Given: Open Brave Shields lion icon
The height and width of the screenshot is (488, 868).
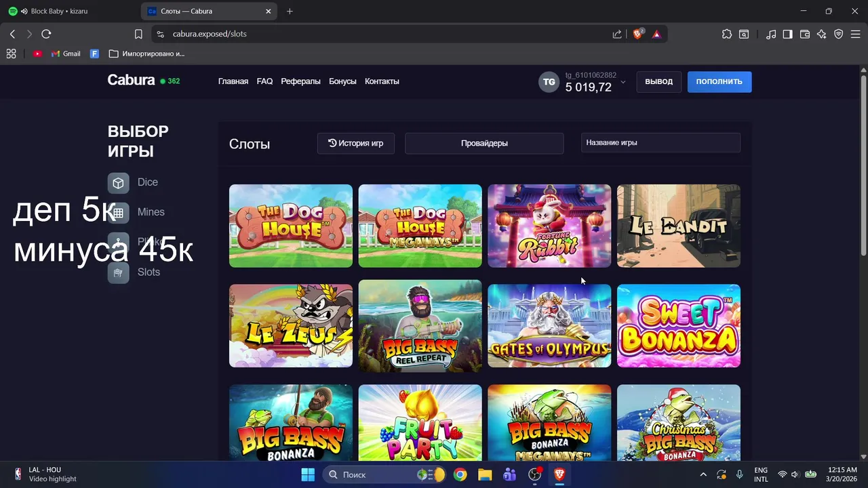Looking at the screenshot, I should [x=637, y=33].
